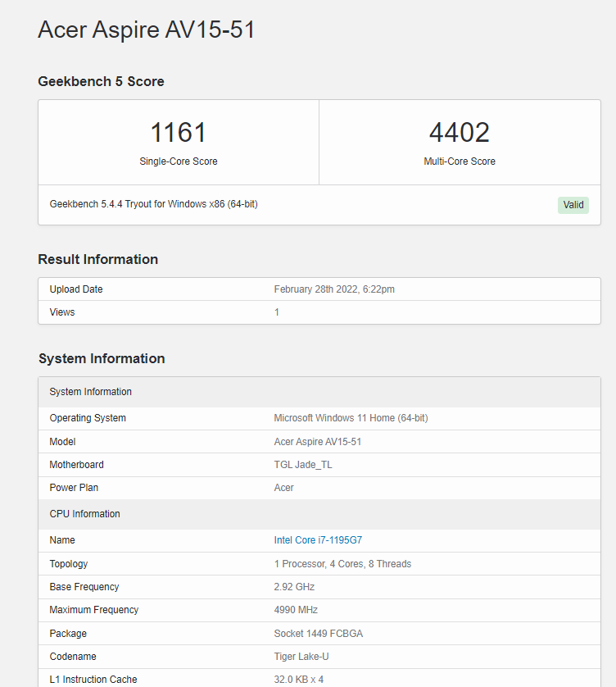Click the Valid status badge
Image resolution: width=616 pixels, height=687 pixels.
tap(573, 205)
